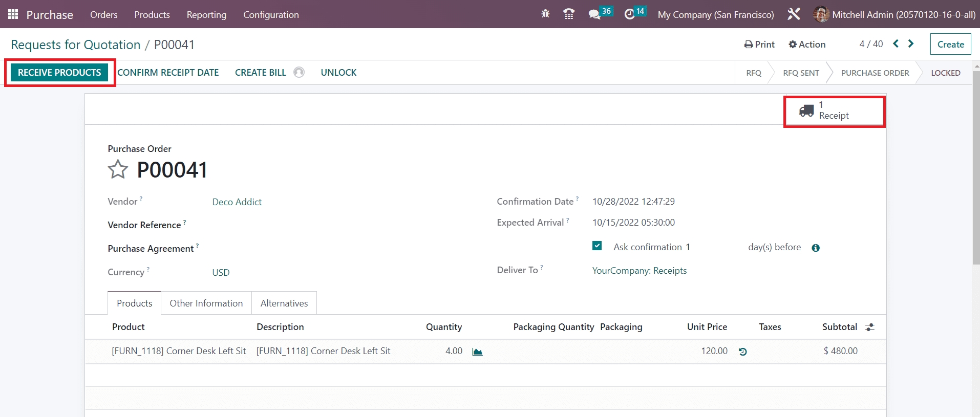
Task: Expand the Print dropdown
Action: [759, 45]
